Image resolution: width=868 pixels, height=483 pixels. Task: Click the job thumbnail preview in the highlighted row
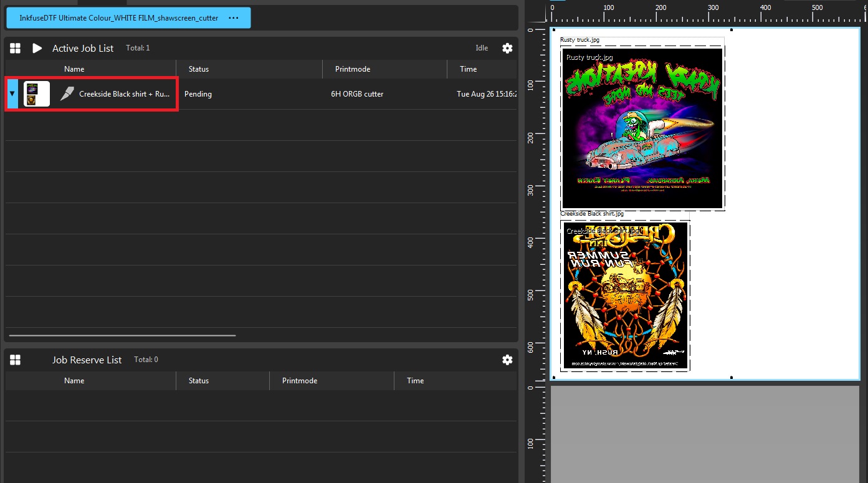point(36,93)
